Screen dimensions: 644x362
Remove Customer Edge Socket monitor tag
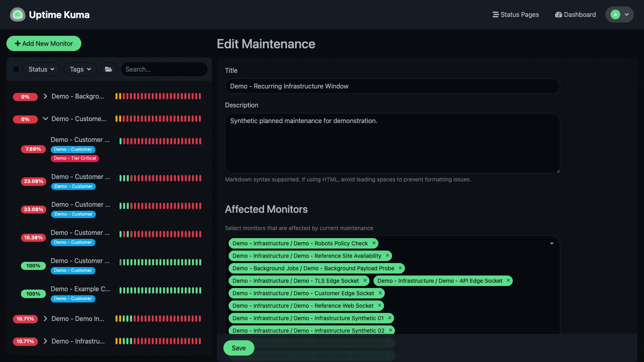point(380,293)
